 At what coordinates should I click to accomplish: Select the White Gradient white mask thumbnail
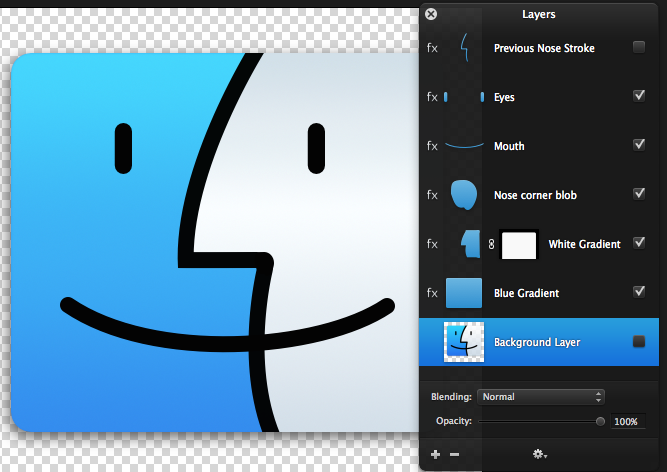(519, 245)
